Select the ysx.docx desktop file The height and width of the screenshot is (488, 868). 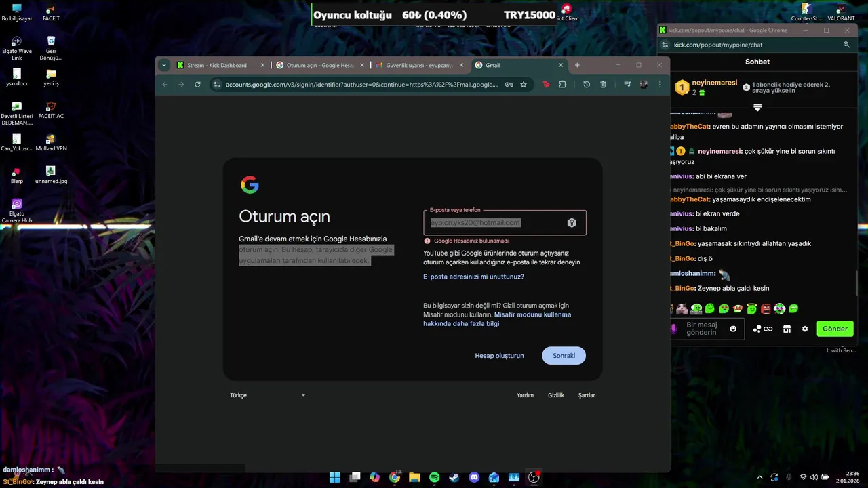17,77
